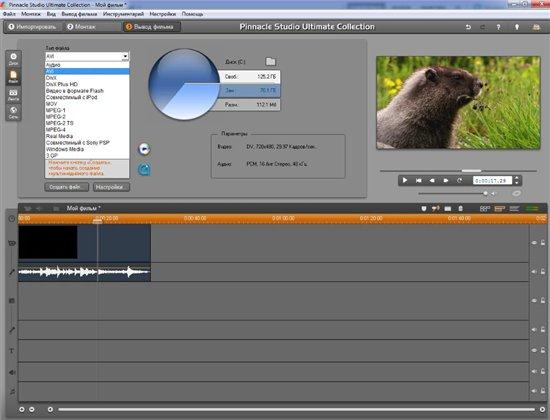The width and height of the screenshot is (550, 420).
Task: Open the Монтаж menu
Action: pyautogui.click(x=31, y=14)
